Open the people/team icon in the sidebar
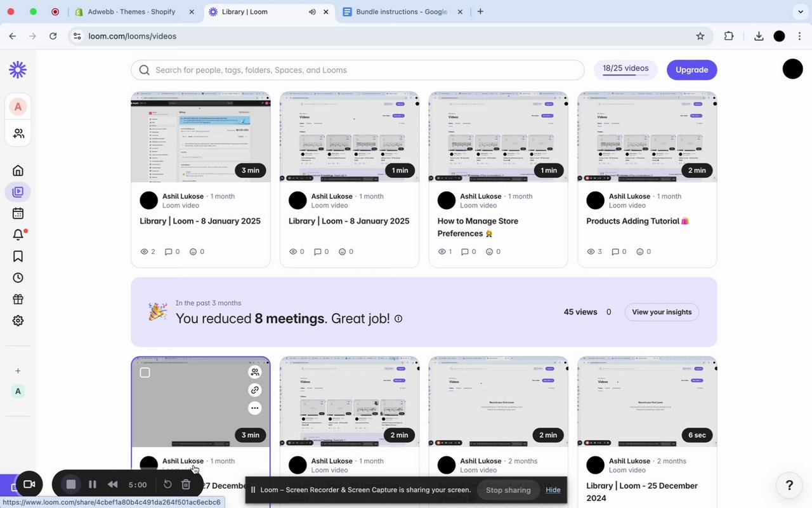 [18, 133]
